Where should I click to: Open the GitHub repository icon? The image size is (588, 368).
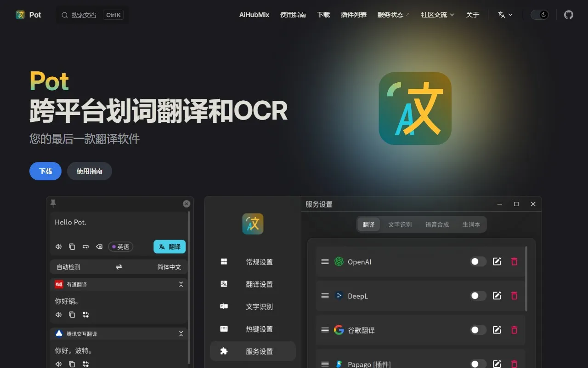569,15
